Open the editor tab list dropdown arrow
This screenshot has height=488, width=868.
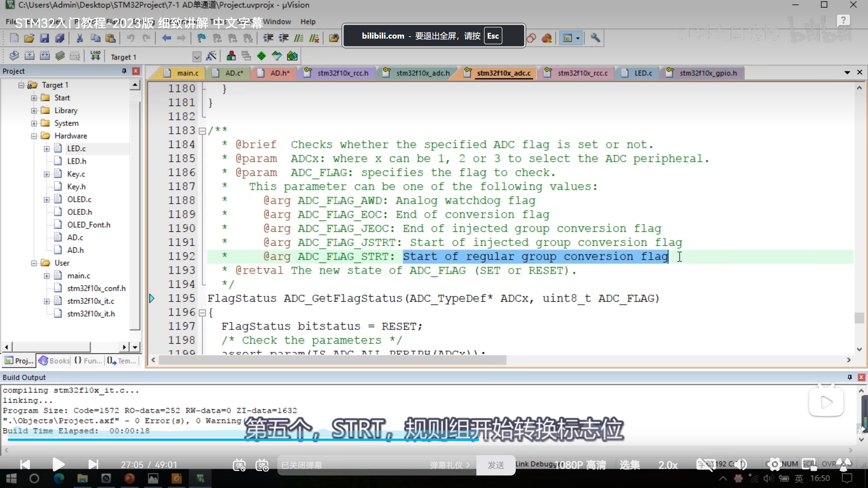(847, 73)
